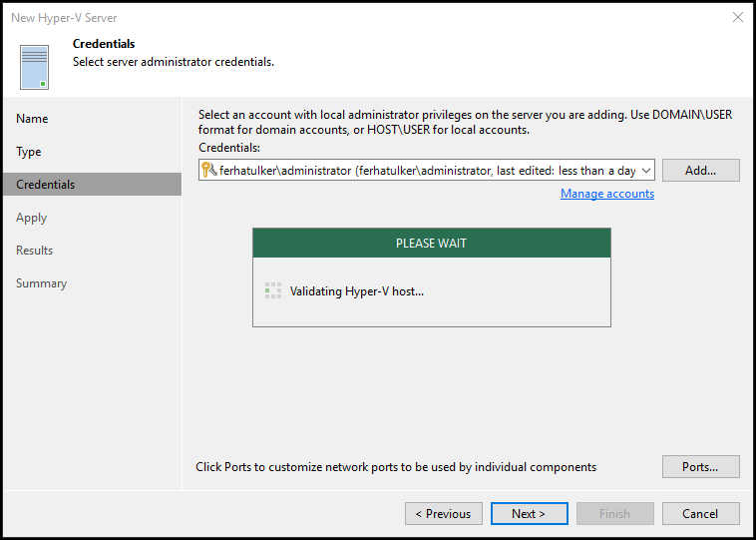The height and width of the screenshot is (540, 756).
Task: Open the Manage accounts link
Action: (607, 194)
